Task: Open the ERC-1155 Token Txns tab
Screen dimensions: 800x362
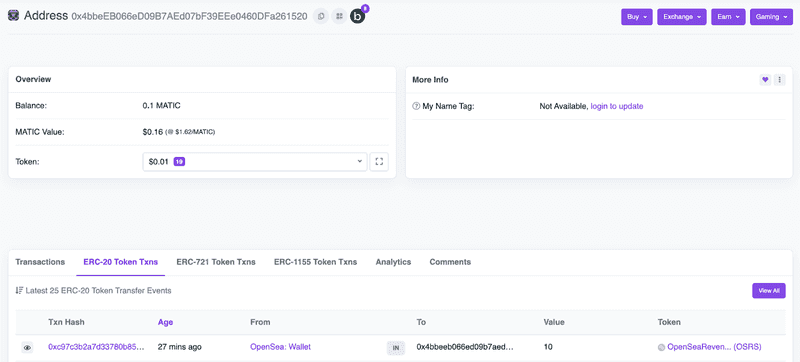Action: pos(315,262)
